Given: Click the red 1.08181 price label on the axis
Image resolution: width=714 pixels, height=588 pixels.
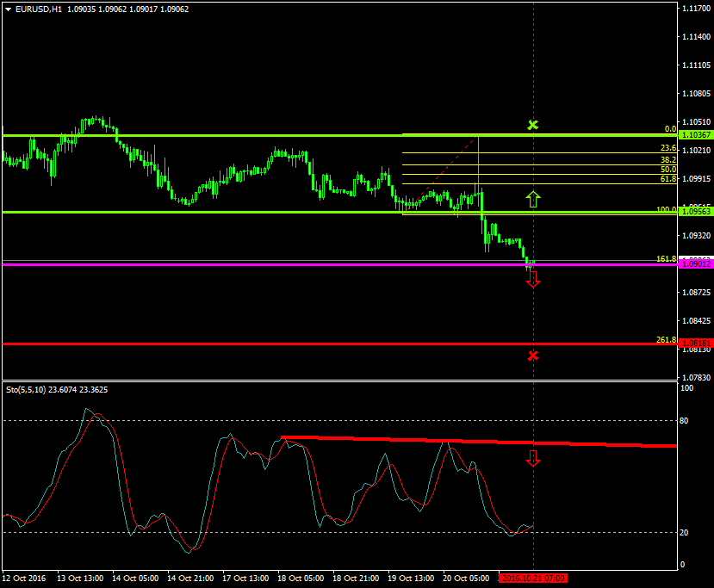Looking at the screenshot, I should click(695, 344).
